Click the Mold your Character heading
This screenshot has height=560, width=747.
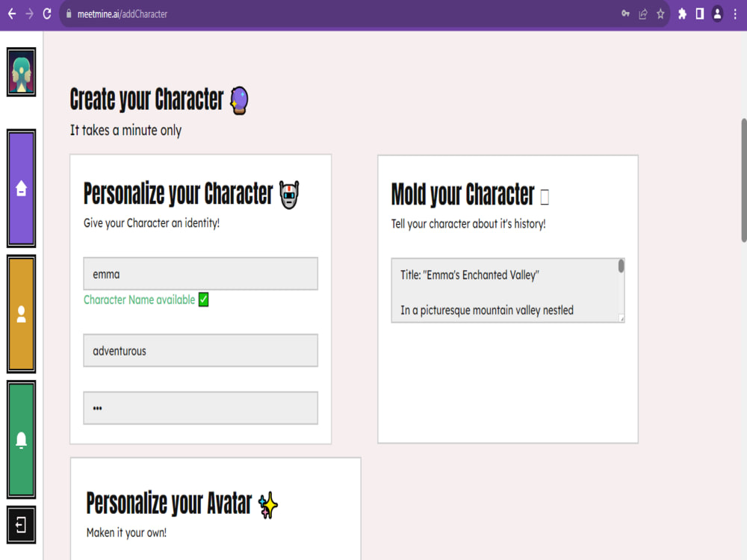click(x=462, y=194)
